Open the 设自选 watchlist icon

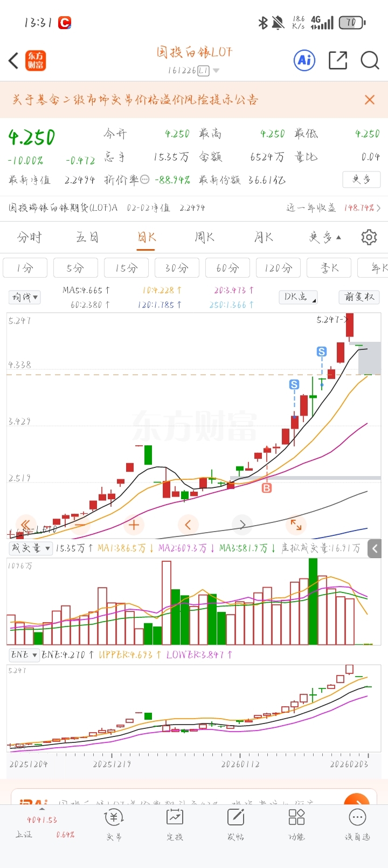tap(357, 825)
